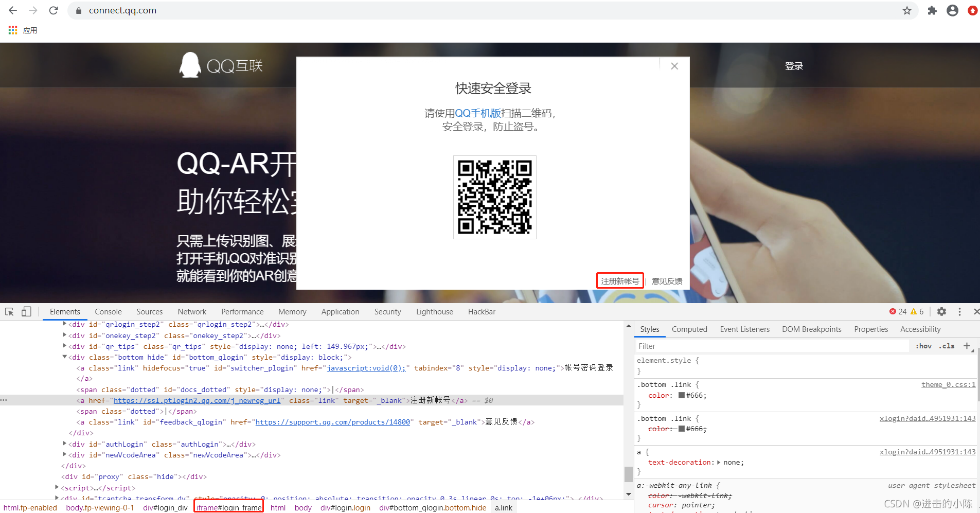Toggle the :hov element state option
This screenshot has width=980, height=513.
coord(923,346)
